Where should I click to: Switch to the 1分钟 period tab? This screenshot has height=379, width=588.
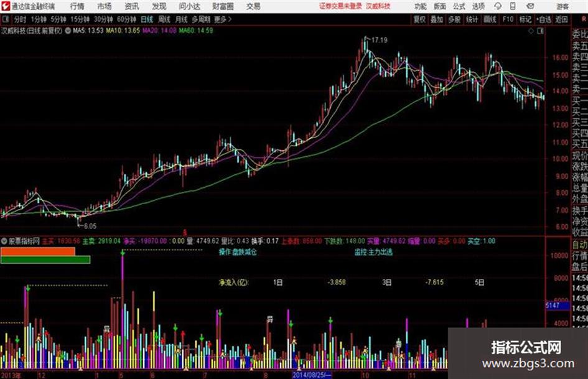(x=38, y=19)
